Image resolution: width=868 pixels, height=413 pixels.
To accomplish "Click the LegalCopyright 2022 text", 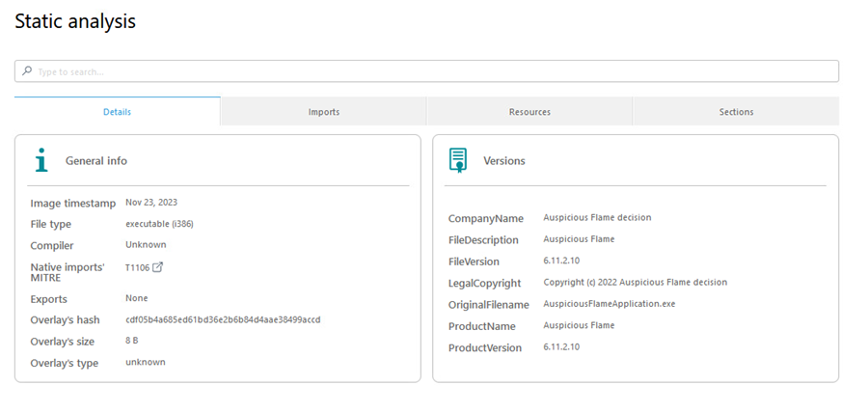I will point(635,283).
